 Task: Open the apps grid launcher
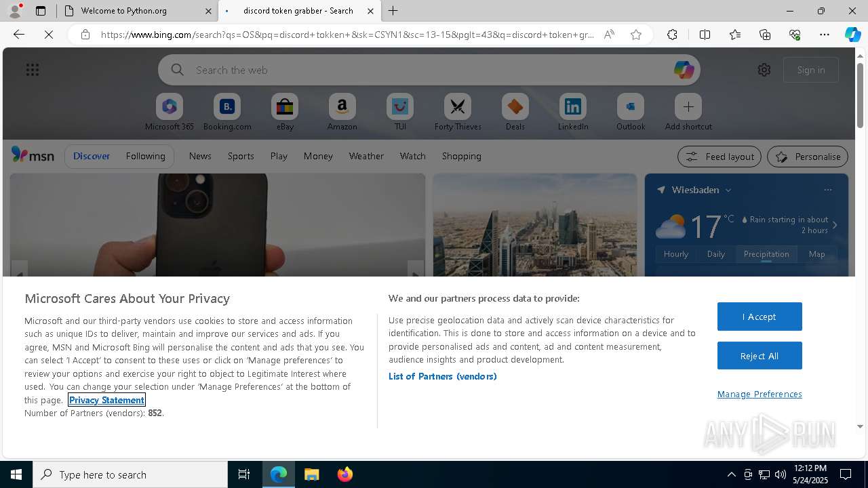tap(33, 70)
